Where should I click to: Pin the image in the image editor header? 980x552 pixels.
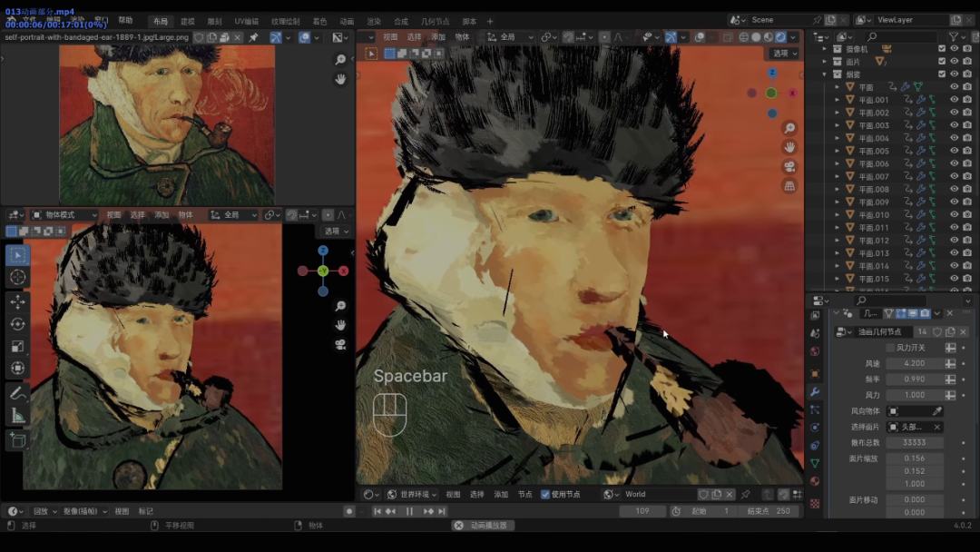tap(254, 37)
